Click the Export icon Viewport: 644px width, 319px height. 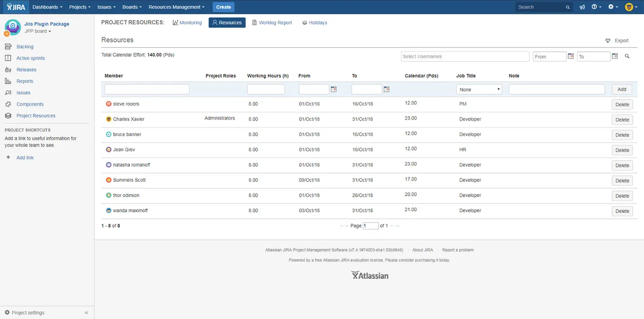coord(608,41)
